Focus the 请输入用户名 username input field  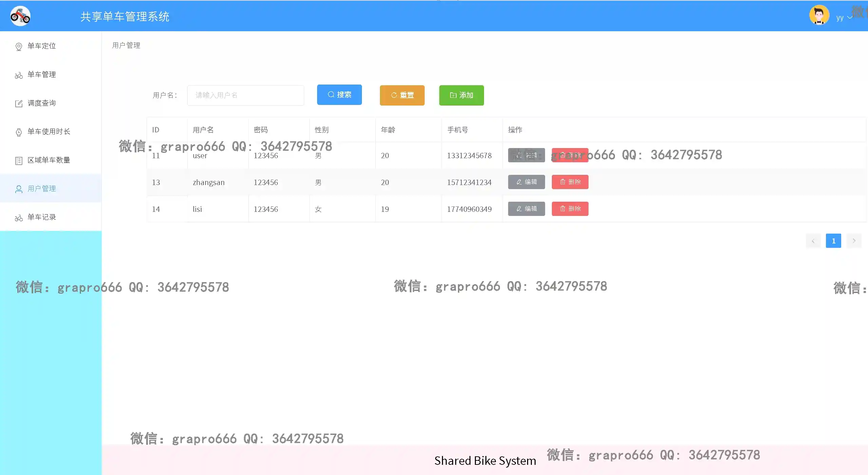[246, 95]
